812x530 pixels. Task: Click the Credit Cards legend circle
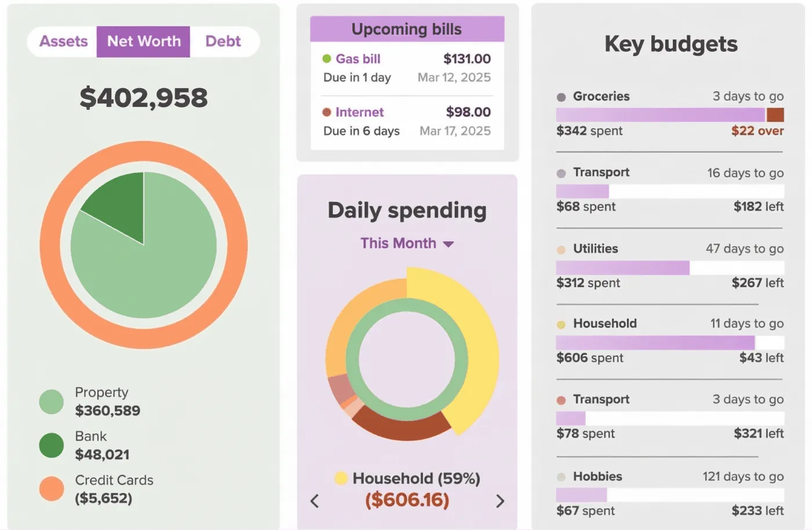(x=51, y=489)
